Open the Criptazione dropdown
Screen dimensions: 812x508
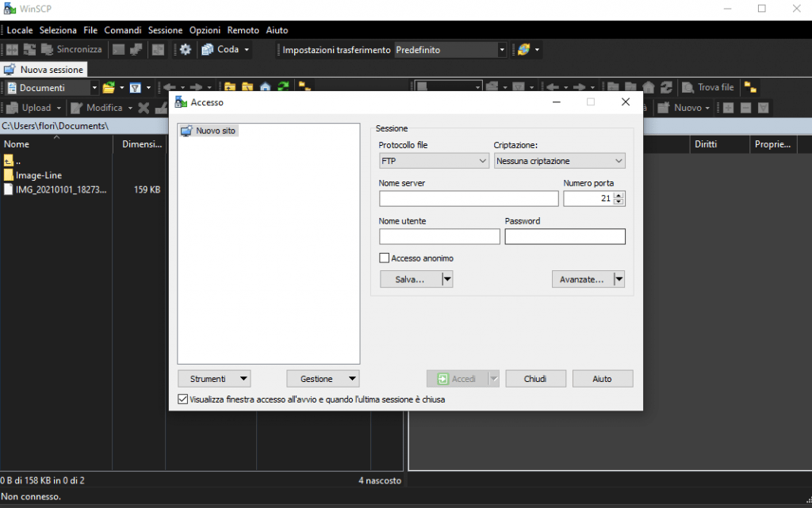[x=559, y=160]
